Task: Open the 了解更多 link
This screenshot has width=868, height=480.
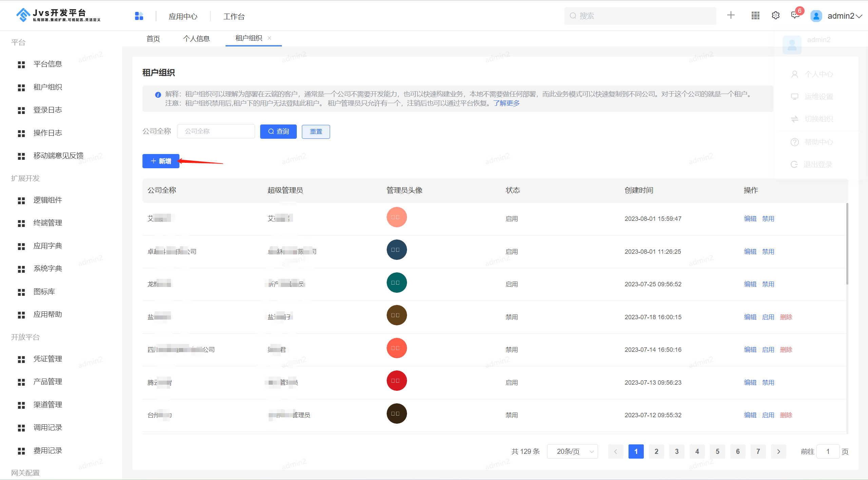Action: pos(506,103)
